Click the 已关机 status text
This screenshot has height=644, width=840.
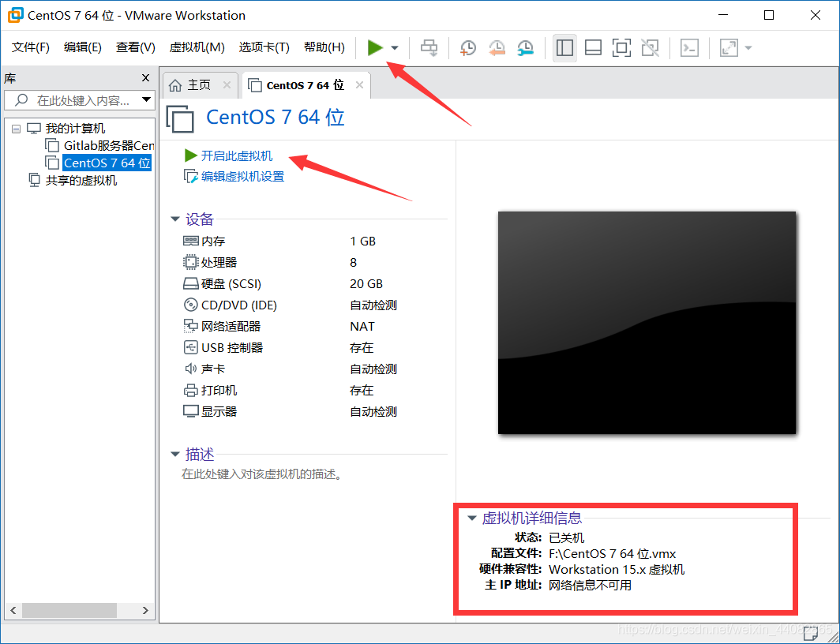[567, 538]
